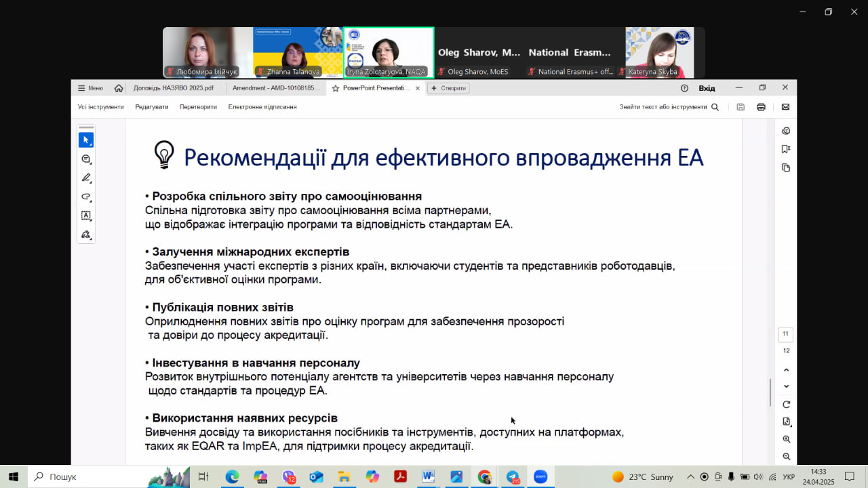Viewport: 868px width, 488px height.
Task: Open the Меню hamburger menu
Action: click(90, 88)
